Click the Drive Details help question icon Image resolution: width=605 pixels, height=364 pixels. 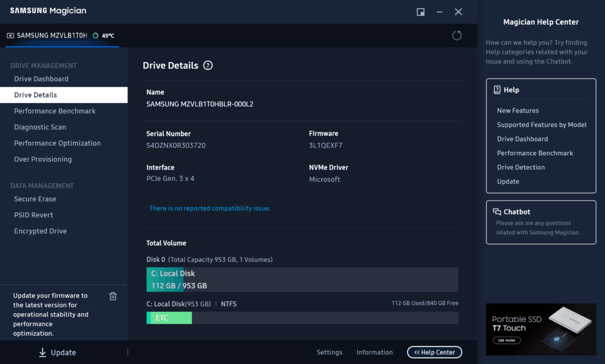tap(208, 66)
